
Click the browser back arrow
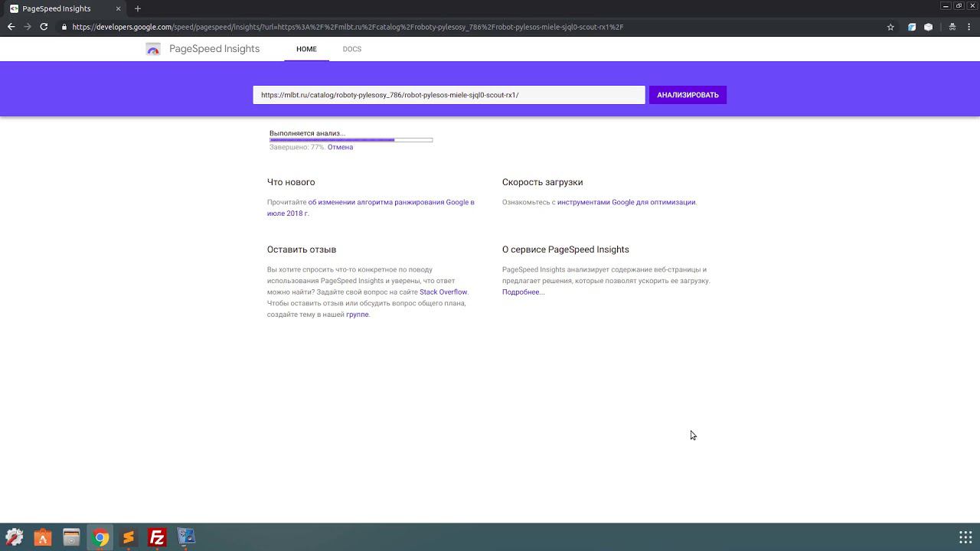[11, 27]
